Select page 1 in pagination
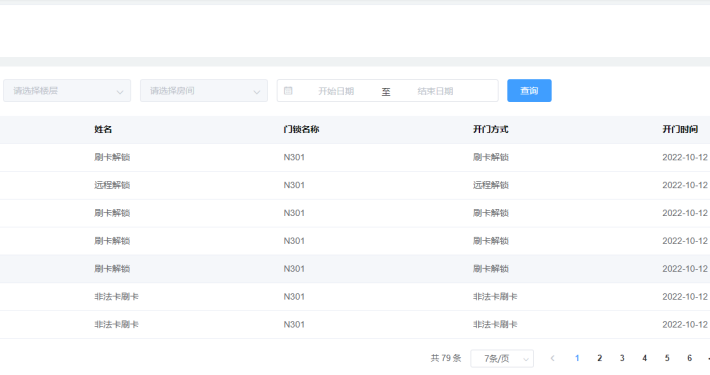Image resolution: width=710 pixels, height=375 pixels. pos(577,358)
